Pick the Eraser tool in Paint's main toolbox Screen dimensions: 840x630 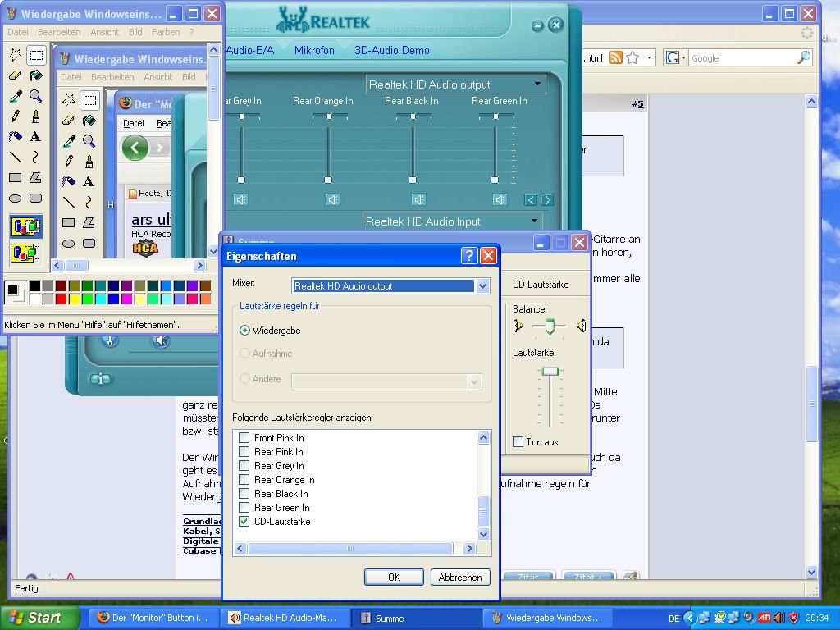16,75
